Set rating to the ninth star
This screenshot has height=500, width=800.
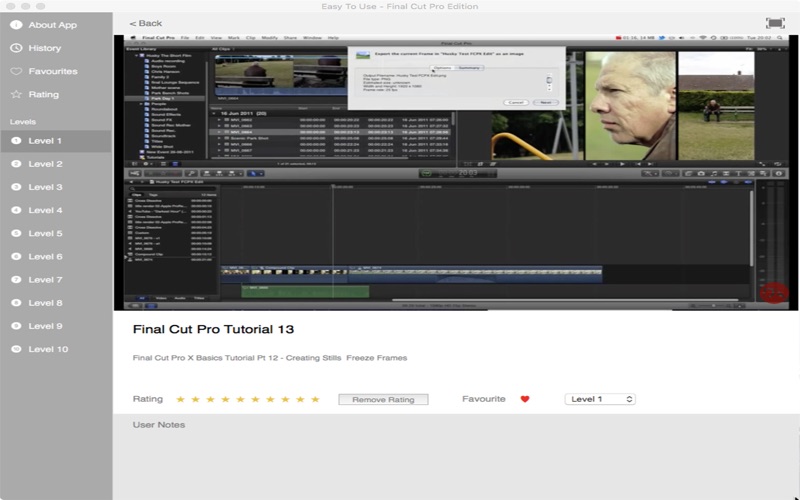coord(301,399)
